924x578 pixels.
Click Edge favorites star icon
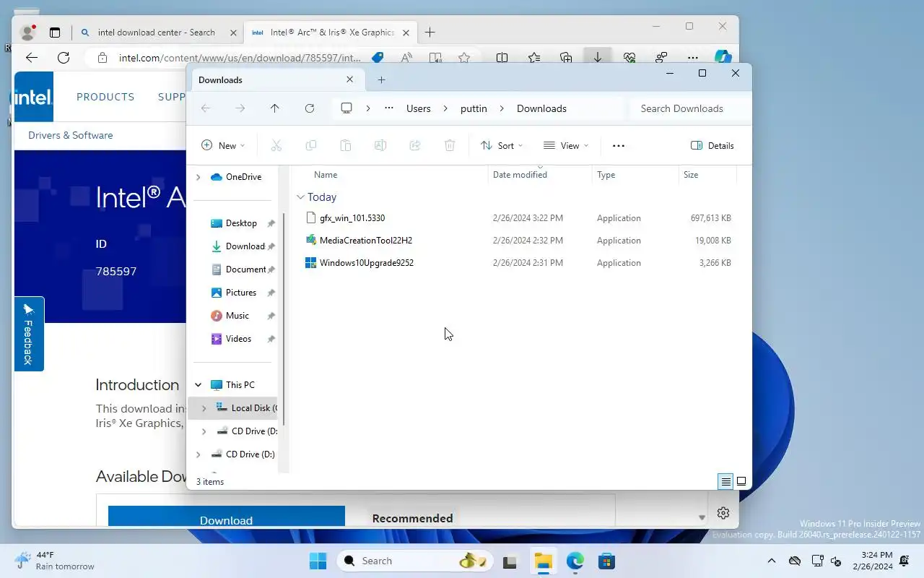[464, 58]
